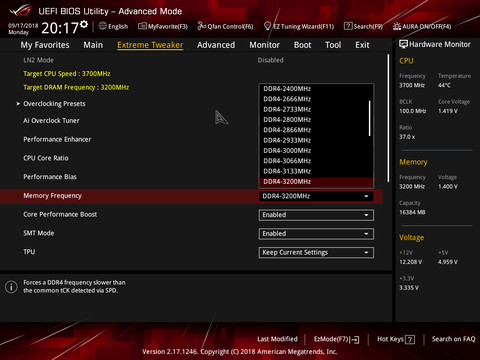
Task: Open Search(F9) question icon
Action: coord(348,26)
